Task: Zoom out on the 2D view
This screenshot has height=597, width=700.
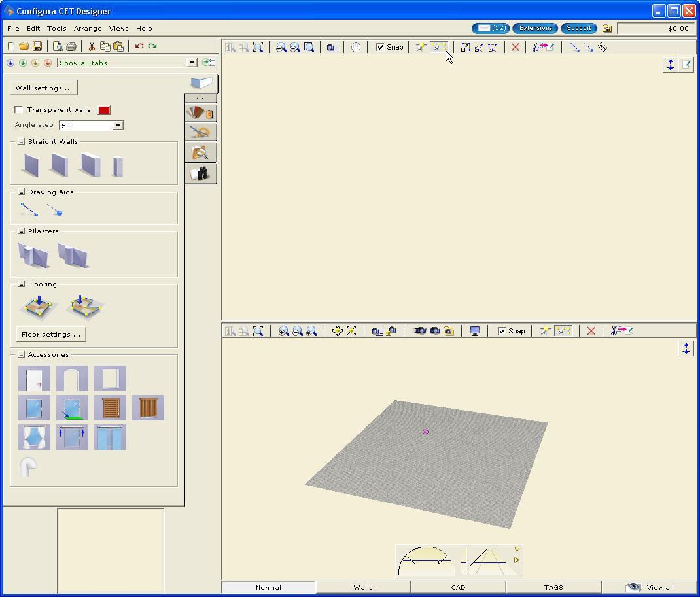Action: (294, 47)
